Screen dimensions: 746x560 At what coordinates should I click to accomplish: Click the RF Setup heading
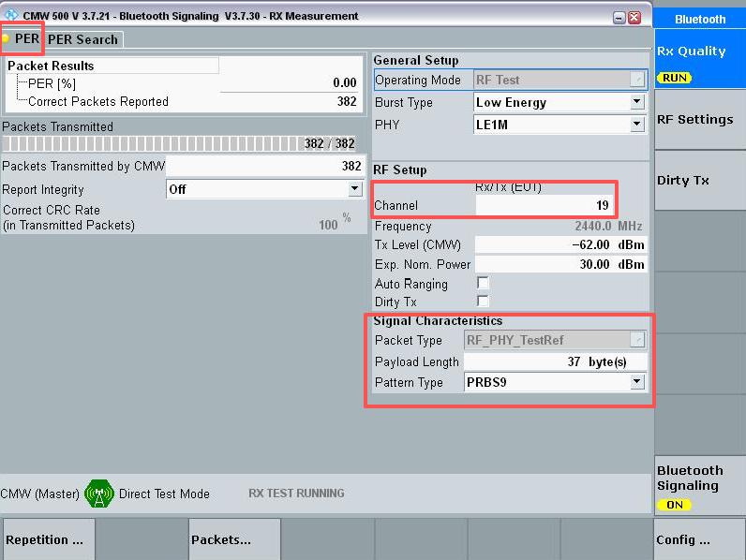[399, 169]
